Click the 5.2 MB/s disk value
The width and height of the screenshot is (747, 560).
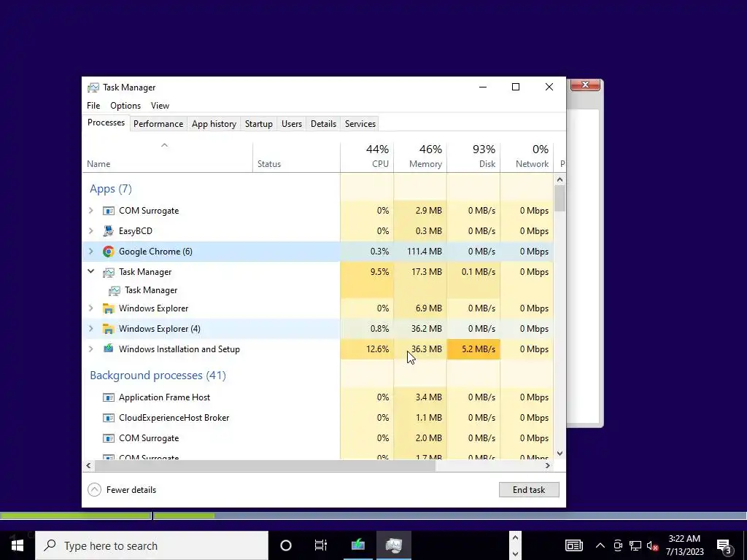pos(479,349)
